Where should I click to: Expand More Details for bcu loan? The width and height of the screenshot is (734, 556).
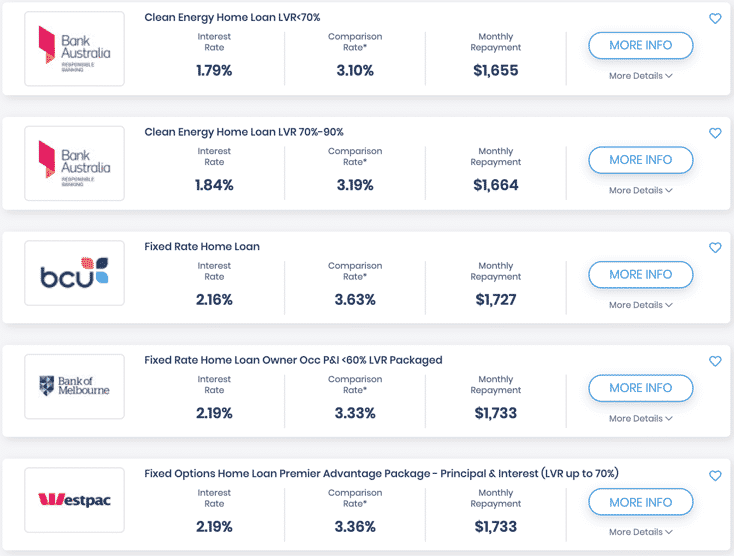coord(640,305)
